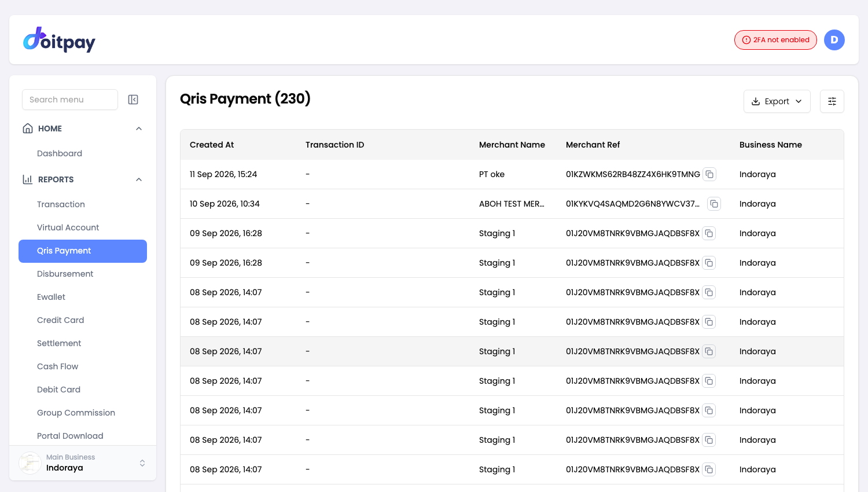This screenshot has height=492, width=868.
Task: Collapse the sidebar using the panel icon
Action: pyautogui.click(x=133, y=100)
